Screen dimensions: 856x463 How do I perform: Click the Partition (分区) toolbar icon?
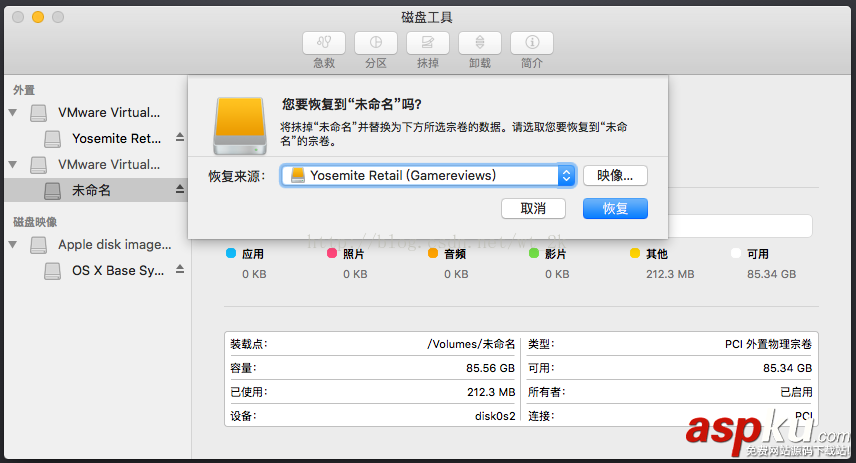376,43
